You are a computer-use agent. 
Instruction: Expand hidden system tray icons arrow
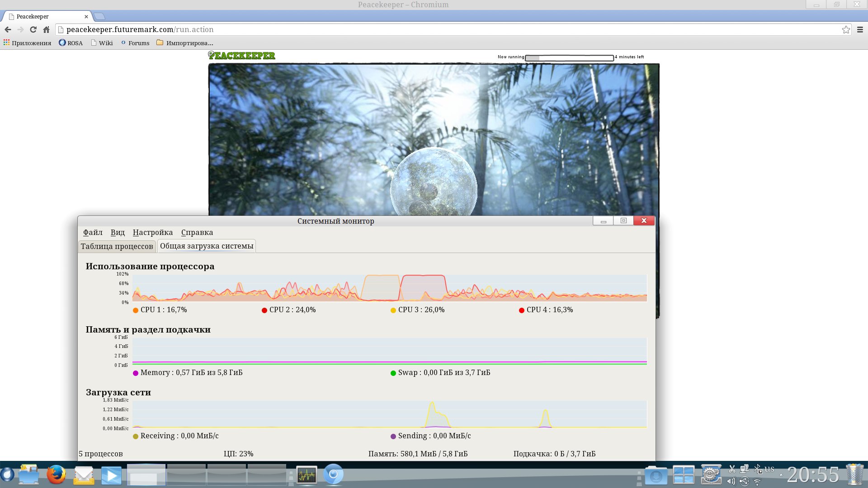(x=781, y=475)
